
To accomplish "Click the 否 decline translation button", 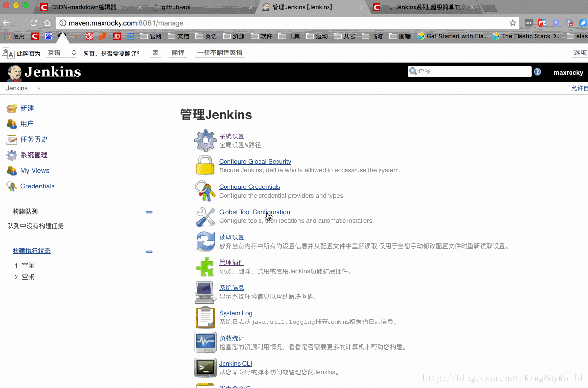I will tap(156, 52).
